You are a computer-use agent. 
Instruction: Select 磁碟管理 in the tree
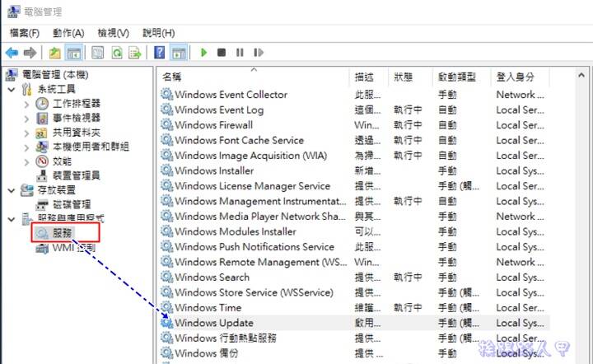tap(72, 204)
